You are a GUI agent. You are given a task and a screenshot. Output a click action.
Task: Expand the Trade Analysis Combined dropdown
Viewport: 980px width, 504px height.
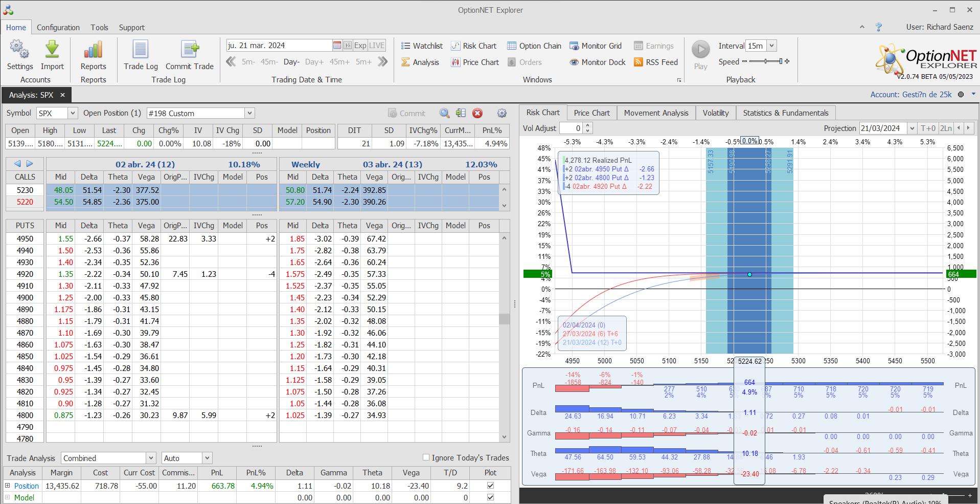(151, 458)
